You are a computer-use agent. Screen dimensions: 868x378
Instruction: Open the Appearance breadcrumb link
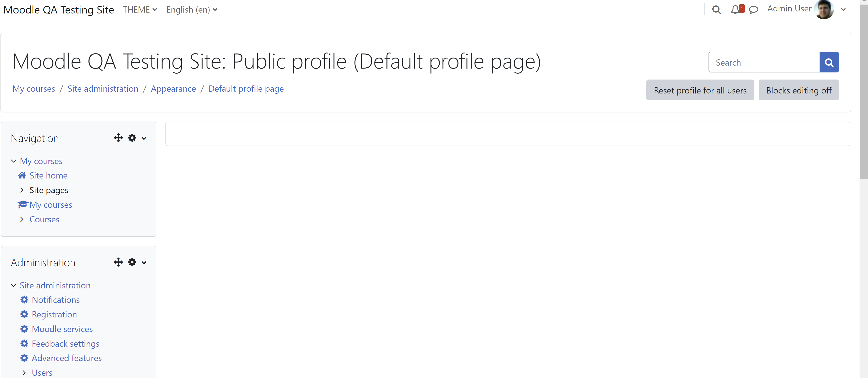(173, 89)
